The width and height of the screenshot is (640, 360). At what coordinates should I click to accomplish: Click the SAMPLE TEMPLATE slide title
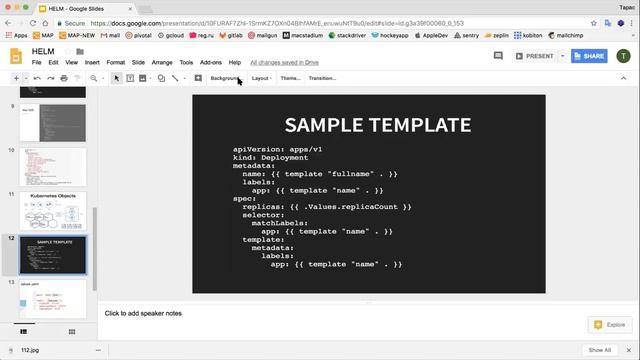click(378, 125)
